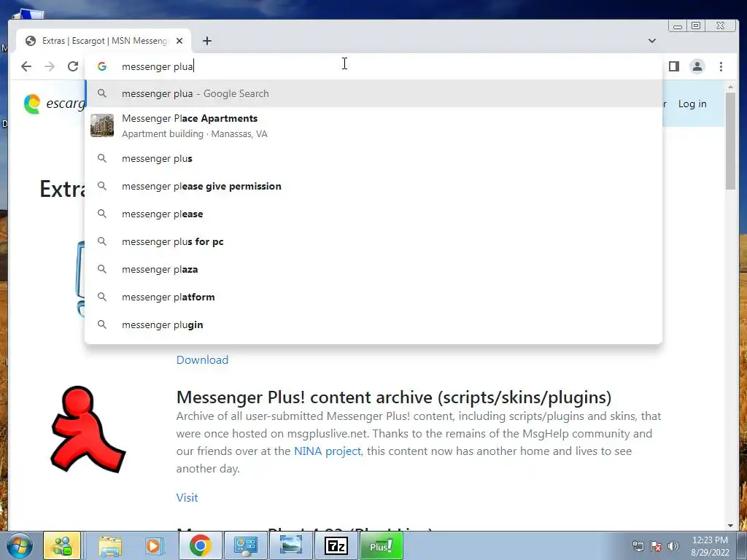
Task: Select the 'messenger plaza' suggestion
Action: click(373, 269)
